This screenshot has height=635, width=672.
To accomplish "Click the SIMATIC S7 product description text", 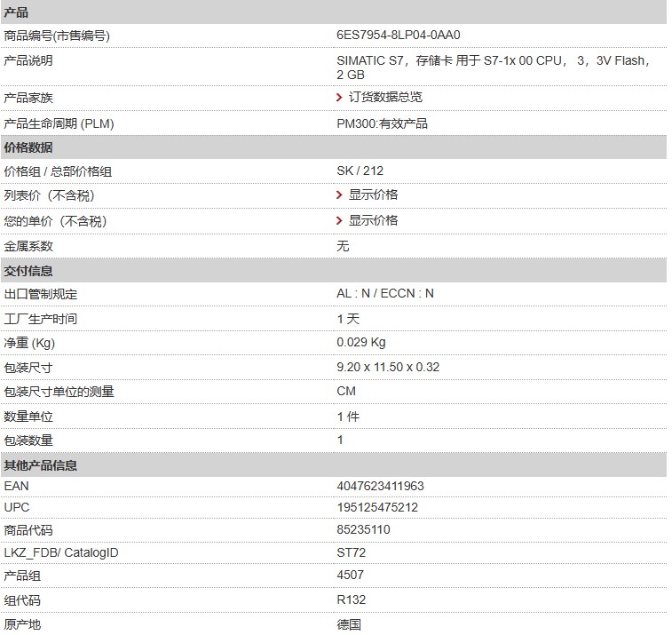I will pos(494,60).
